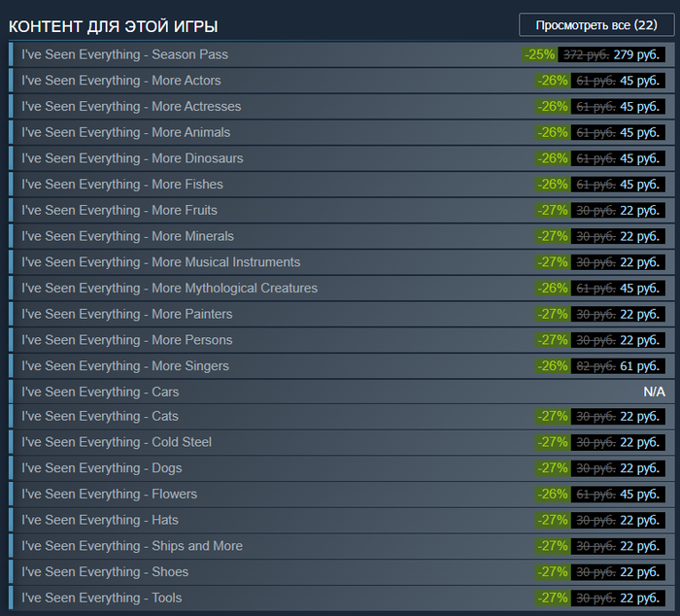The height and width of the screenshot is (616, 680).
Task: Open the Cats DLC
Action: [x=341, y=417]
